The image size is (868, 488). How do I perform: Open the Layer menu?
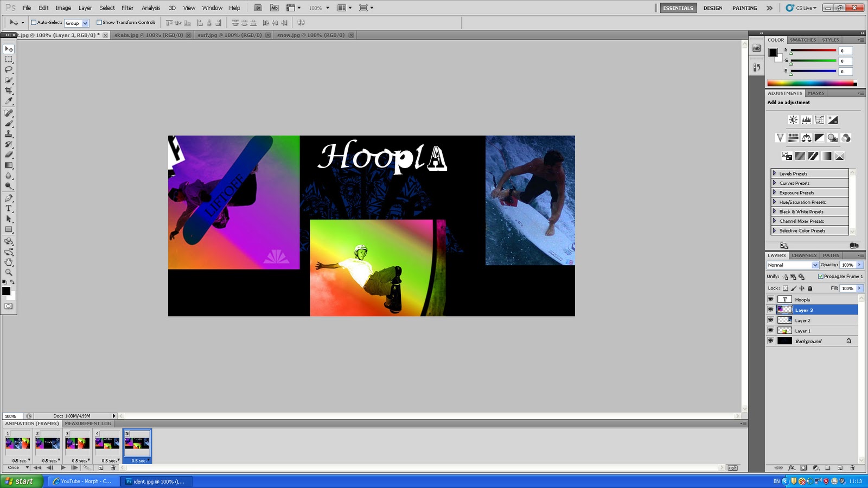point(85,8)
